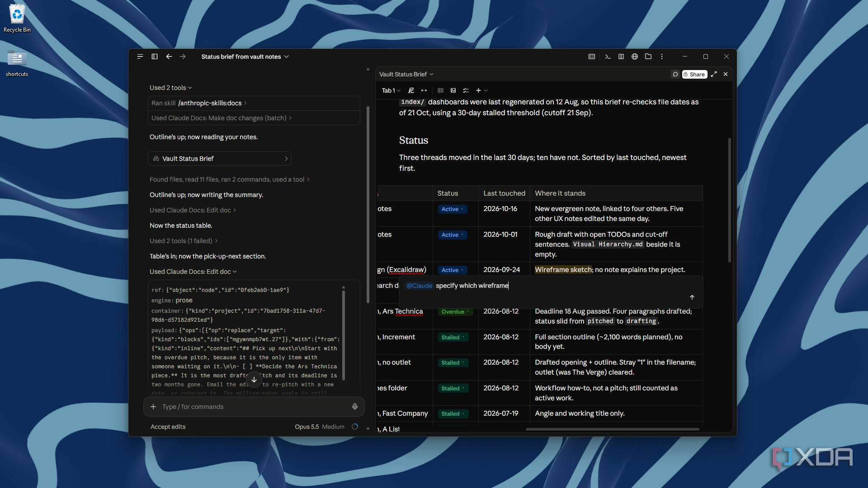This screenshot has width=868, height=488.
Task: Click the suggest-edits pen icon in doc toolbar
Action: [411, 90]
